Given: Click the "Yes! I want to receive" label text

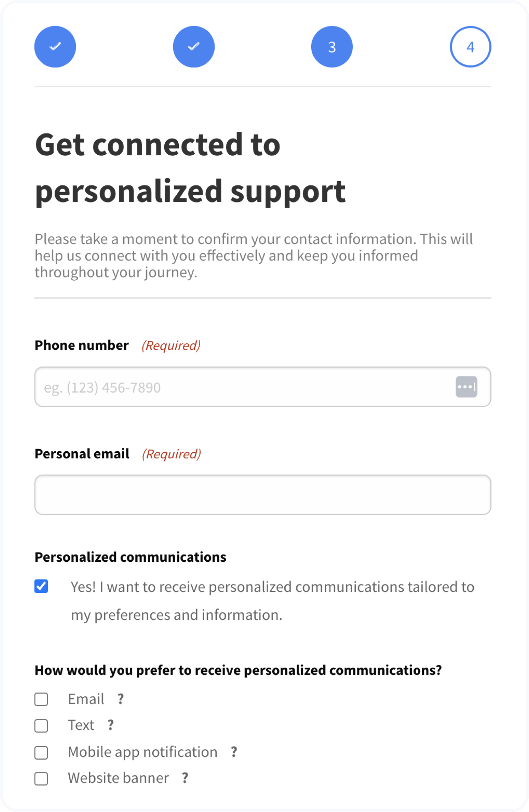Looking at the screenshot, I should coord(272,600).
